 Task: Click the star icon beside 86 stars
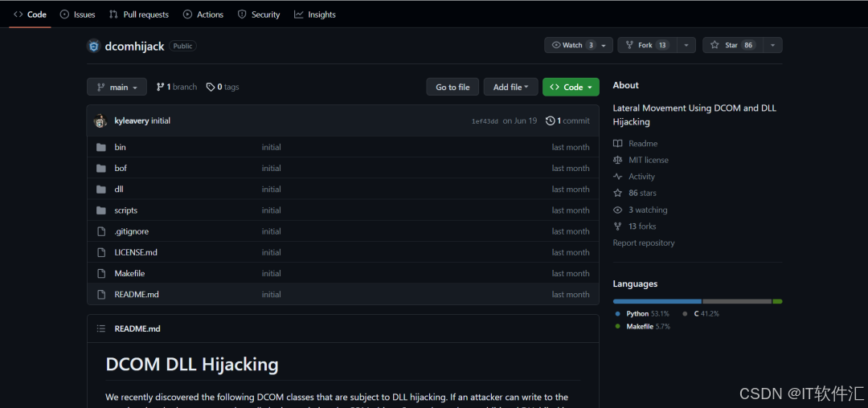pos(618,193)
